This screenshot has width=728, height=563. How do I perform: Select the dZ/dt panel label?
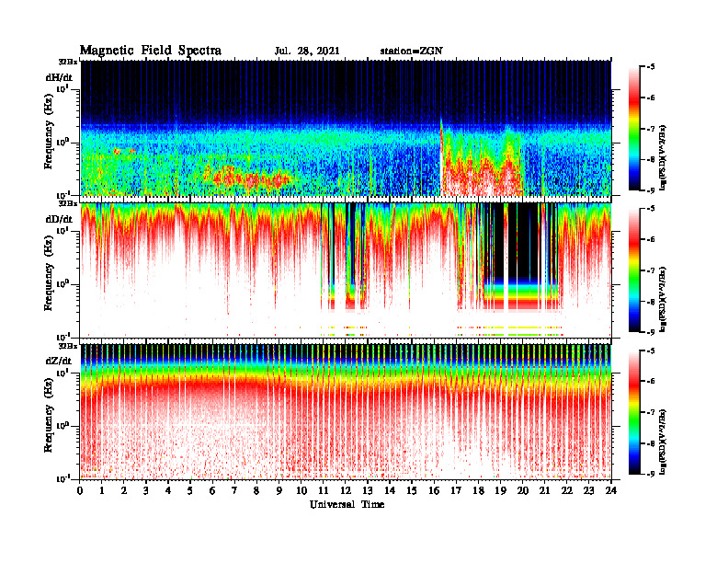coord(59,361)
